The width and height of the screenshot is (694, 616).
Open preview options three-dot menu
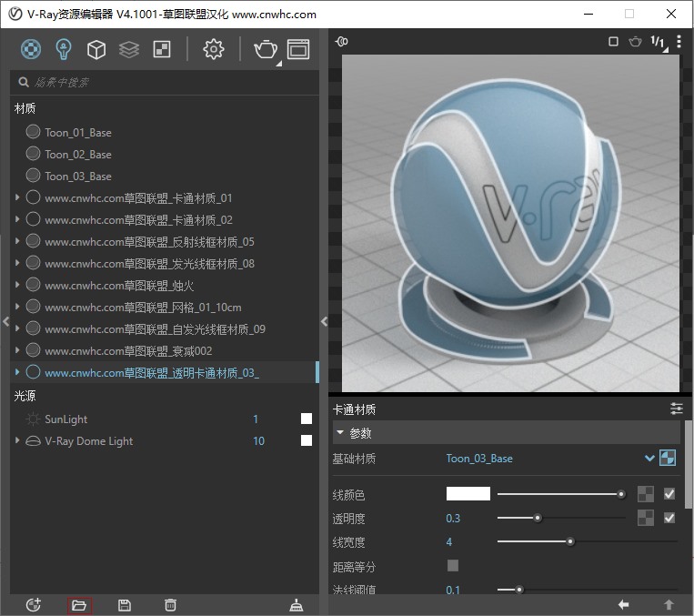(x=679, y=42)
